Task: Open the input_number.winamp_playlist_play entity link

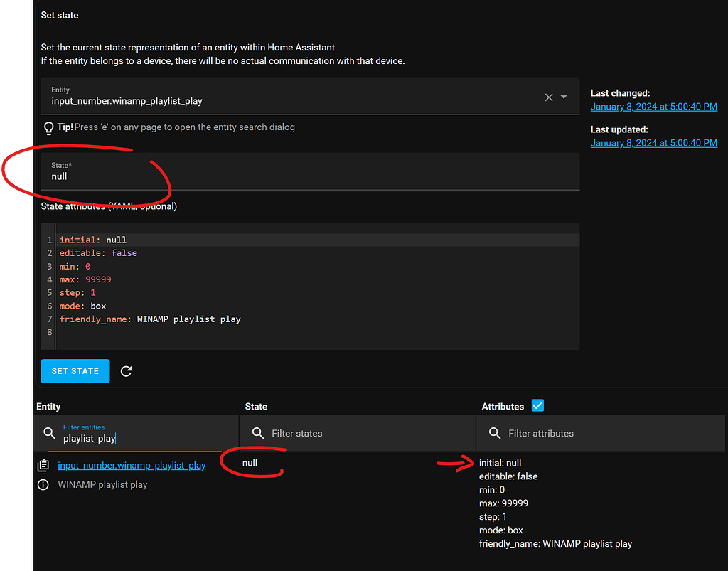Action: coord(132,465)
